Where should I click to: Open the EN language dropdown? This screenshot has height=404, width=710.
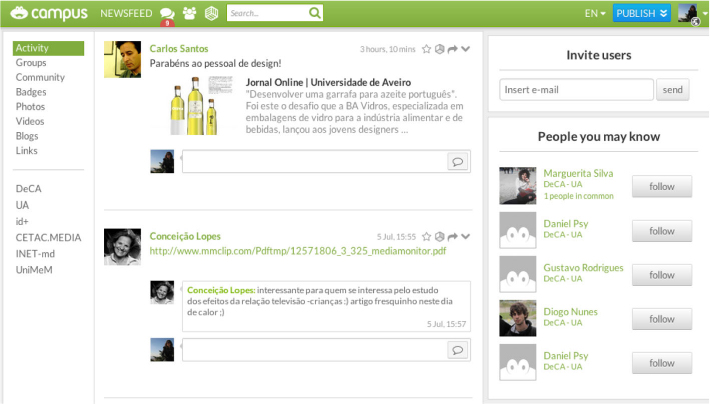(594, 14)
